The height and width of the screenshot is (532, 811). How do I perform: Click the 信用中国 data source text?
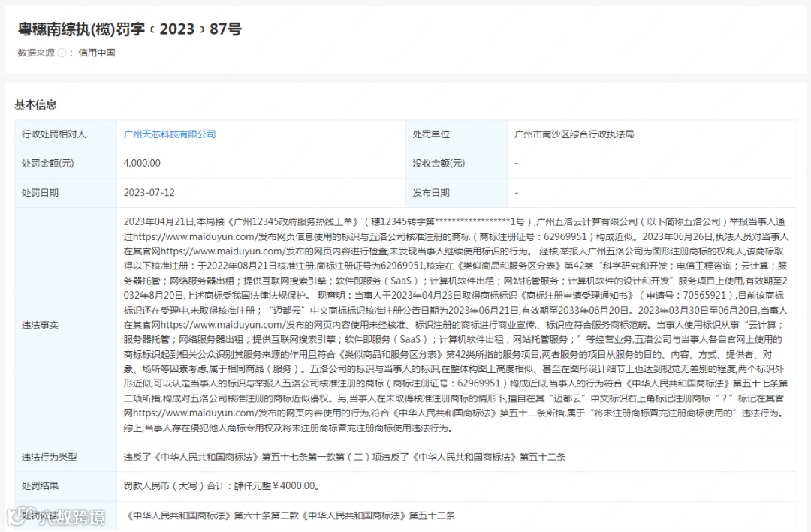pyautogui.click(x=97, y=53)
